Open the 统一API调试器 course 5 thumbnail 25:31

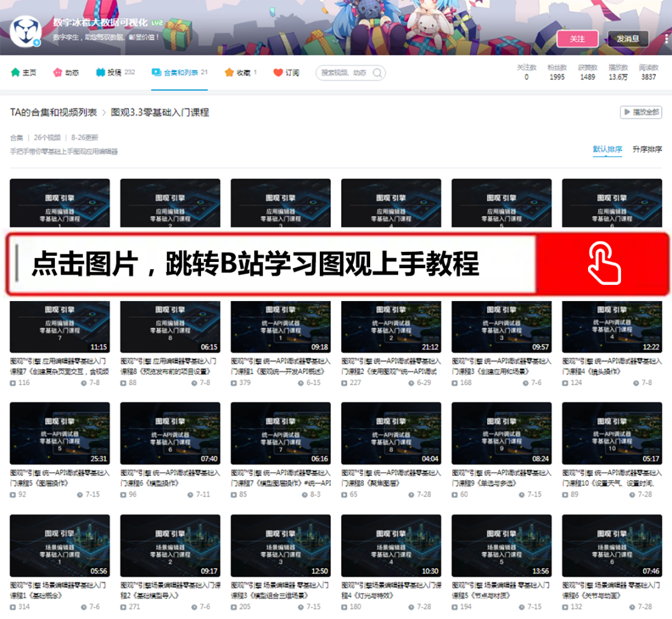[60, 434]
